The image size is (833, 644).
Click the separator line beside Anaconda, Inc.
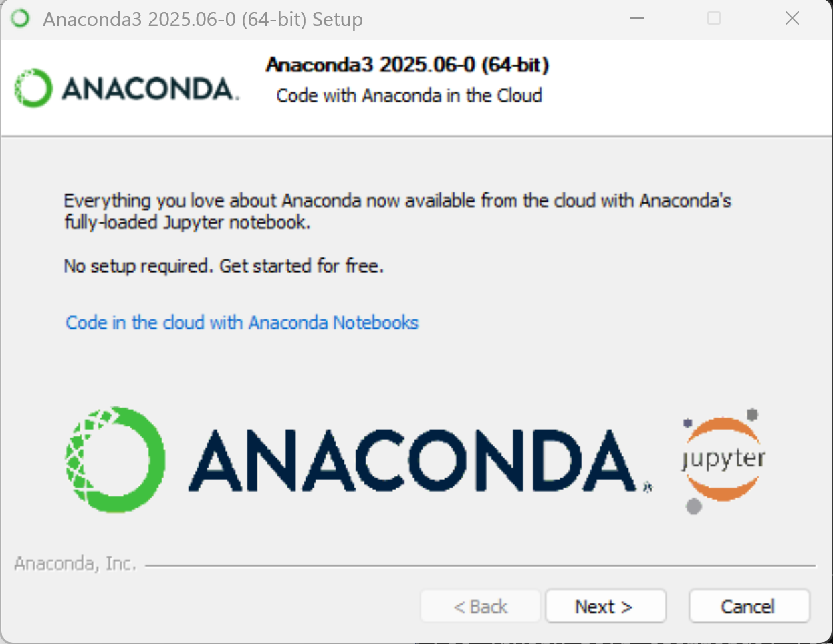480,566
